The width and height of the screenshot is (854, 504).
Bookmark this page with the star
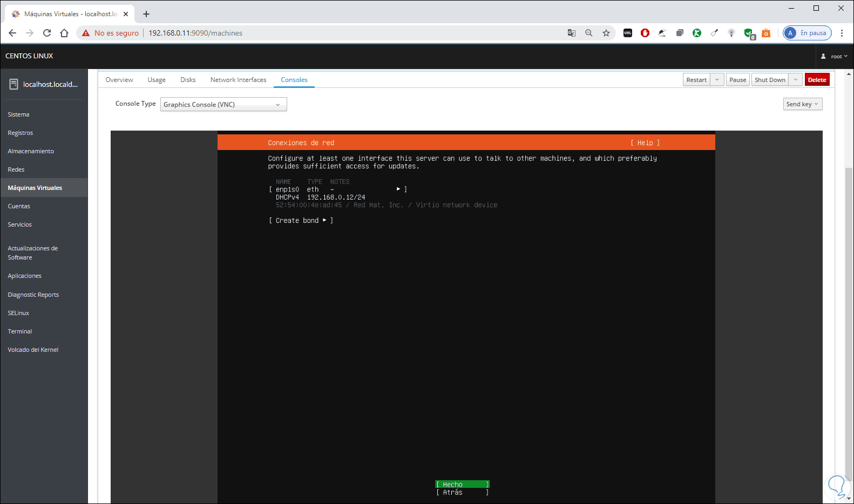pos(606,33)
